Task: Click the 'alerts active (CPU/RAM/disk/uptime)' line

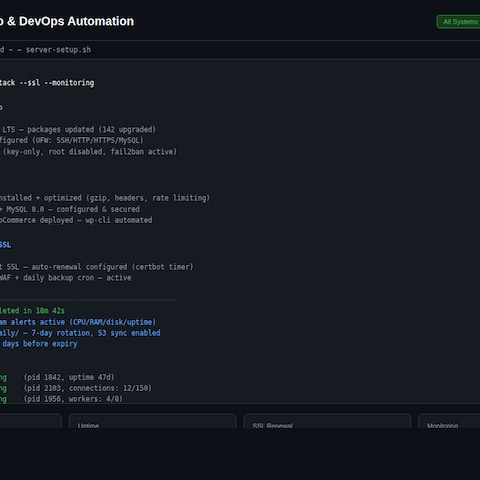Action: (78, 322)
